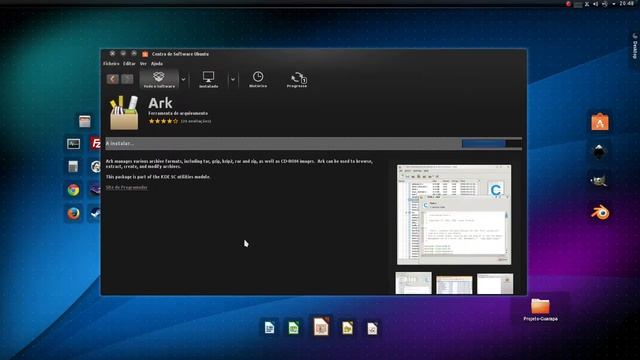Launch Blender from the right-side icons
640x360 pixels.
click(x=600, y=213)
